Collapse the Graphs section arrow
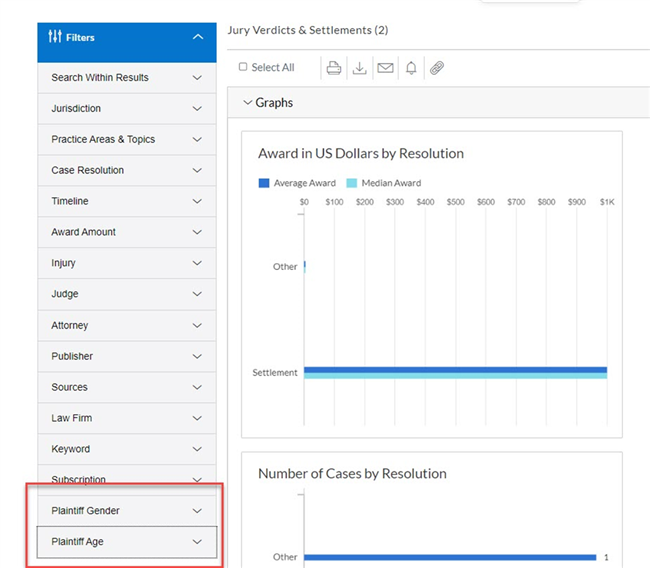Viewport: 650px width, 568px height. tap(247, 102)
